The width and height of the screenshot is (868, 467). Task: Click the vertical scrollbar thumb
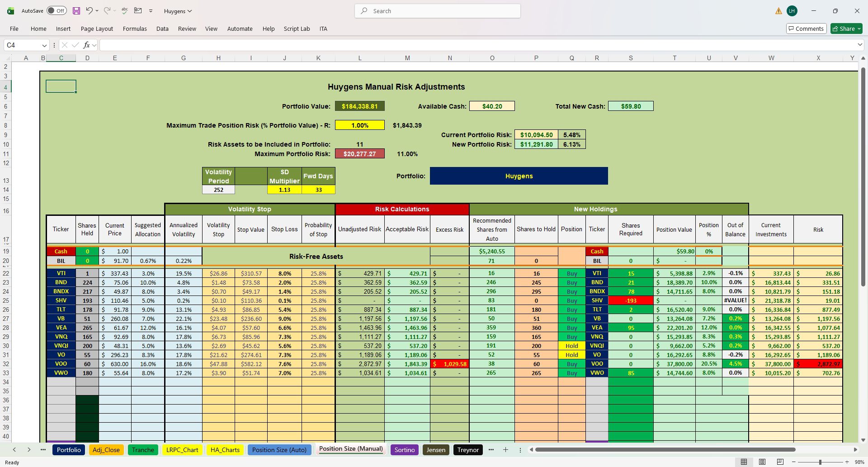tap(863, 176)
